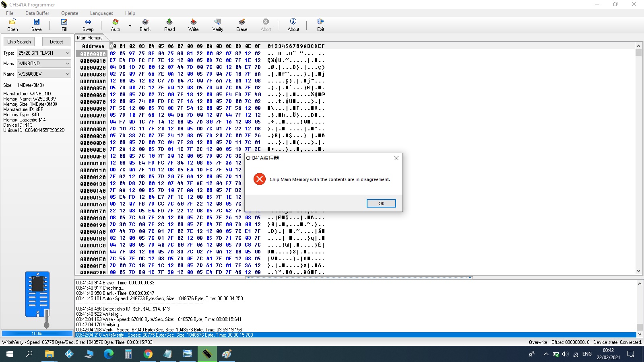Open a file with the Open toolbar icon

pos(12,25)
